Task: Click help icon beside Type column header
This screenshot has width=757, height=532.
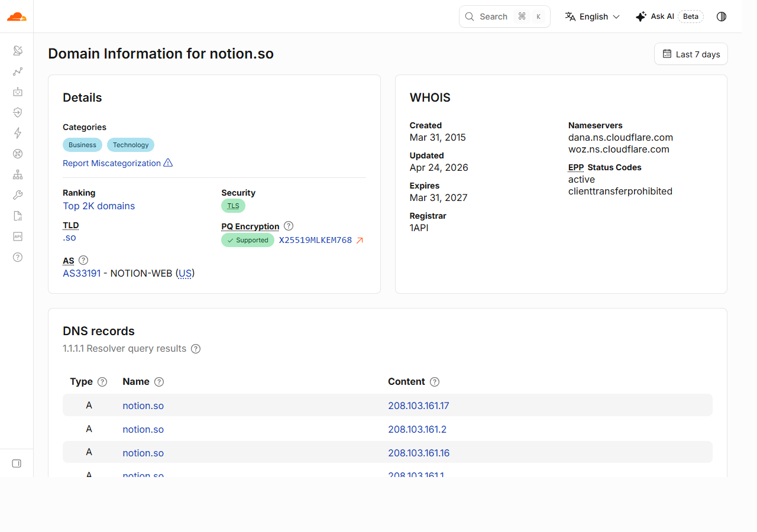Action: point(102,382)
